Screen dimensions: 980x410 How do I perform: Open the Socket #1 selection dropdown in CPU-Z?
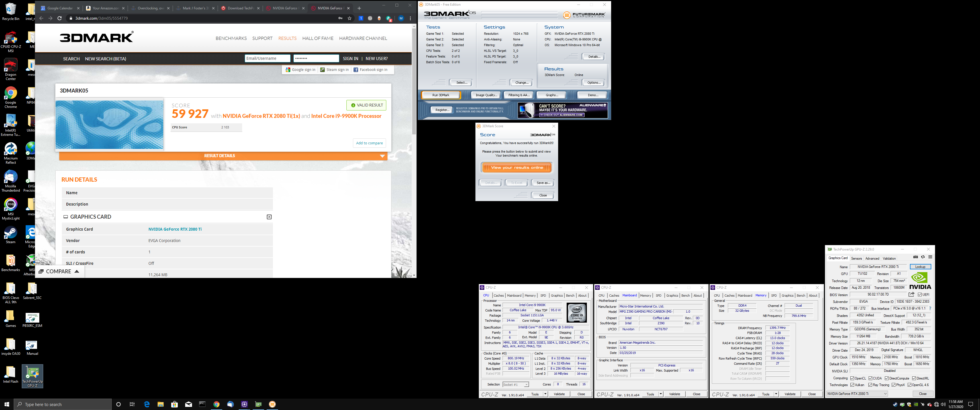[515, 385]
